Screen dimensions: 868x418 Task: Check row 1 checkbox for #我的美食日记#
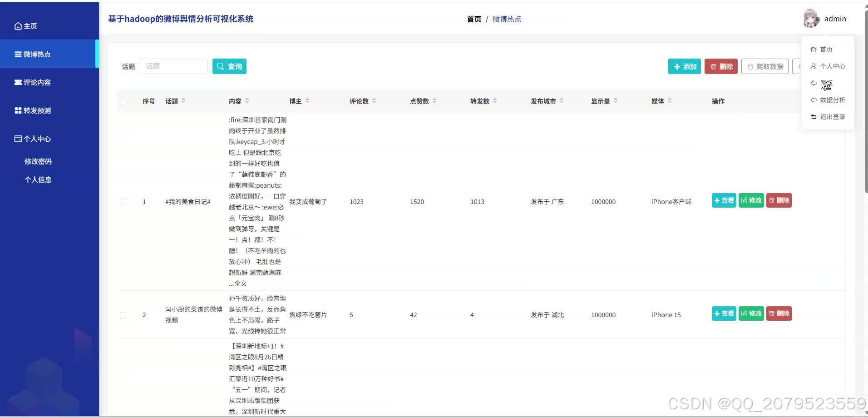123,202
